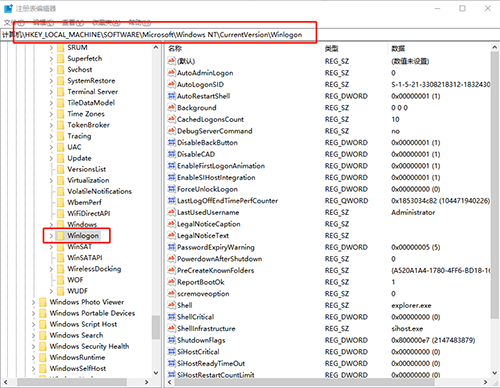
Task: Select the DisableBackButton DWORD icon
Action: coord(171,143)
